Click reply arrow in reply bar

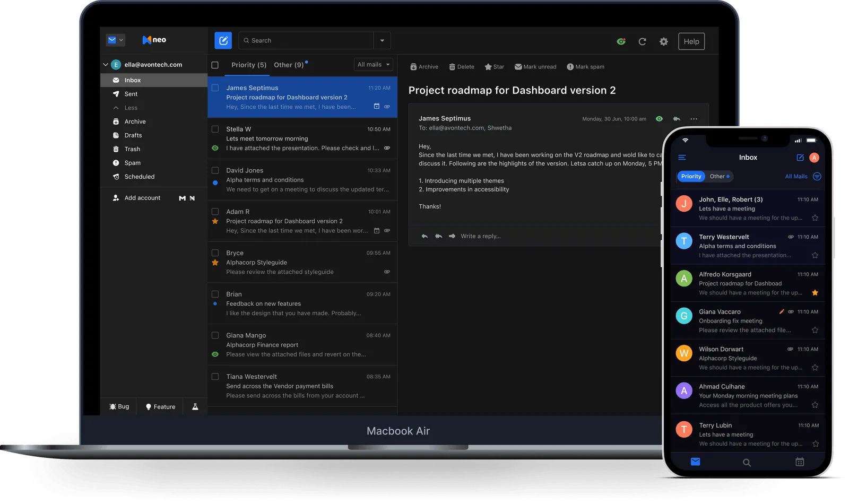point(424,236)
